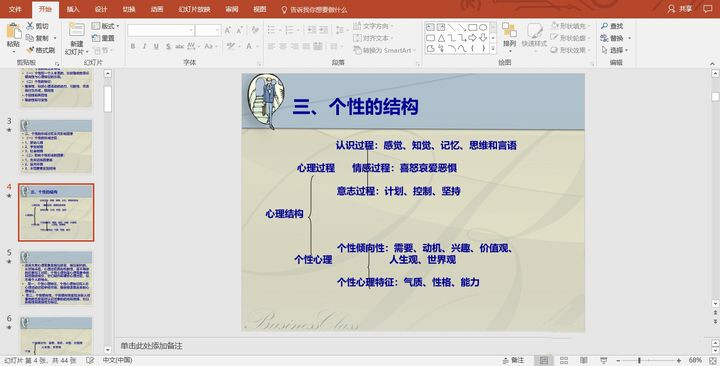720x366 pixels.
Task: Click the zoom slider handle in the status bar
Action: tap(639, 361)
